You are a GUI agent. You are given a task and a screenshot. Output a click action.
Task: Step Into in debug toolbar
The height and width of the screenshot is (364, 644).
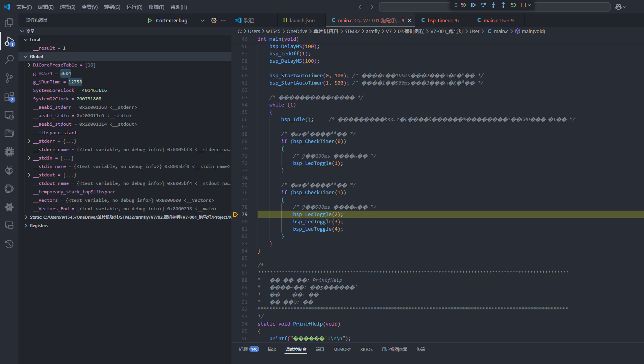pos(493,5)
